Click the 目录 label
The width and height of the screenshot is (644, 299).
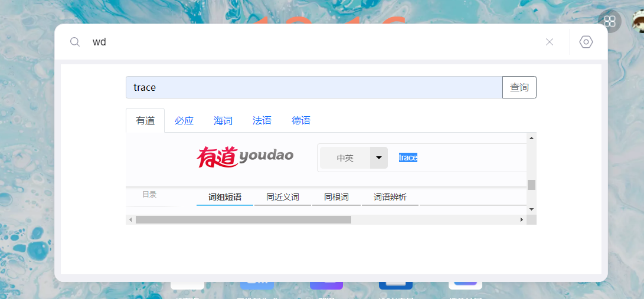point(149,195)
